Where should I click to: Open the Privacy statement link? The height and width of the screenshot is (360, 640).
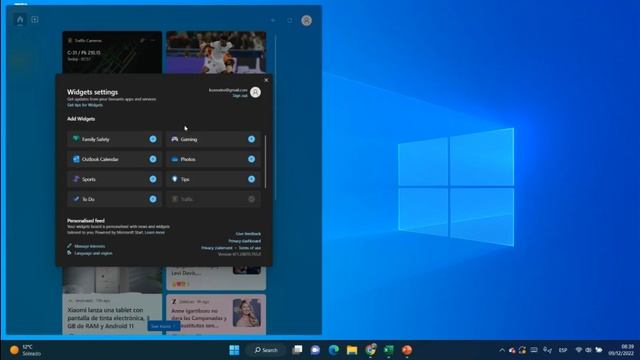point(217,248)
